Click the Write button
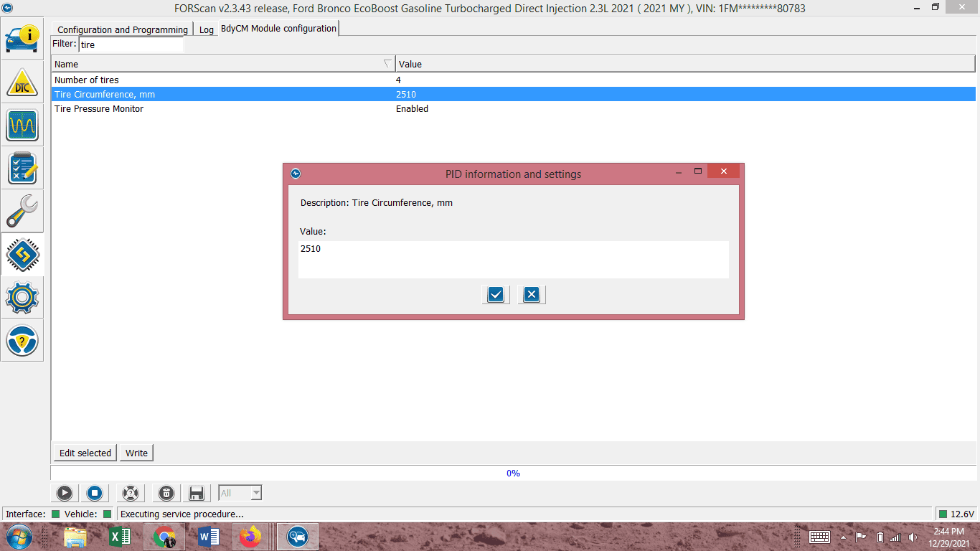Image resolution: width=980 pixels, height=551 pixels. [x=136, y=453]
